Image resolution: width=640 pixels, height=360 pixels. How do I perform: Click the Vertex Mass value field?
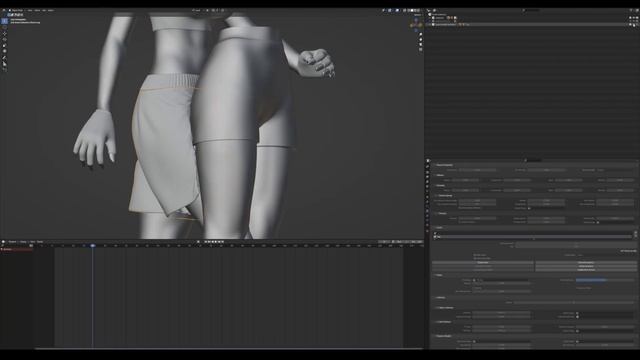(478, 170)
